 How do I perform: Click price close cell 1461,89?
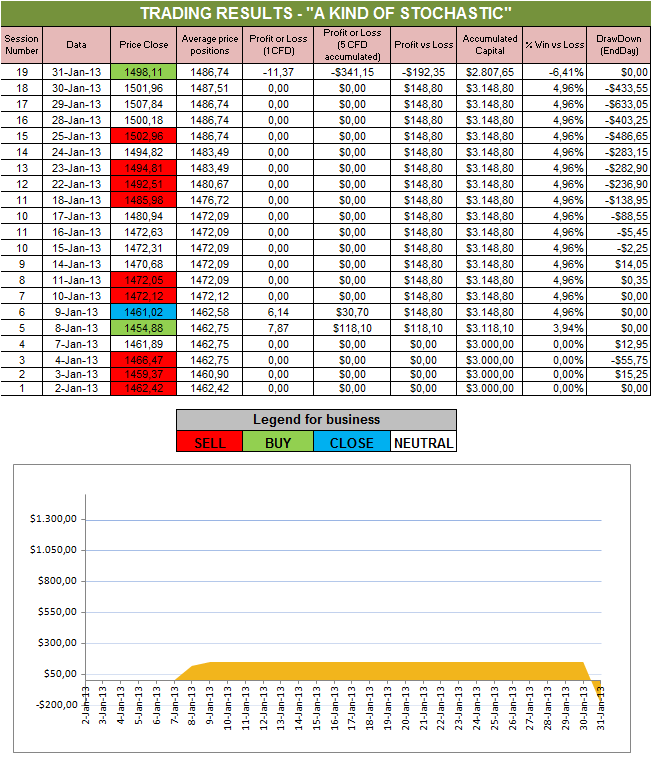[x=143, y=344]
